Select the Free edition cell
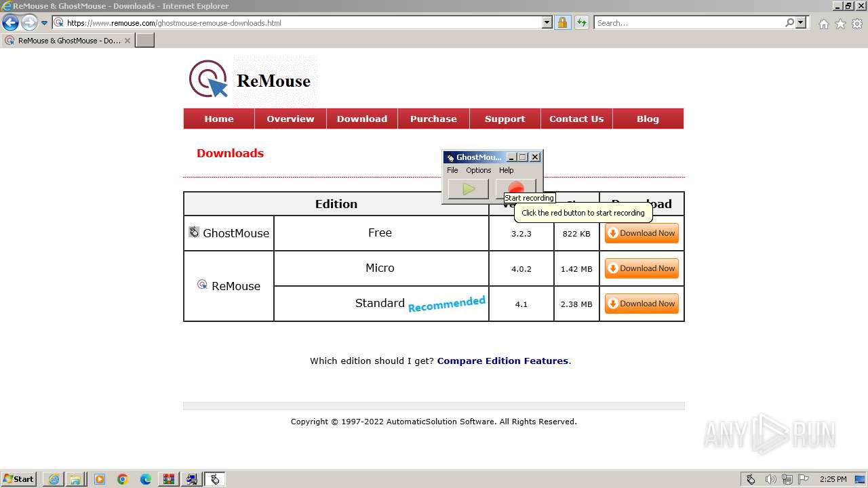 (x=380, y=232)
